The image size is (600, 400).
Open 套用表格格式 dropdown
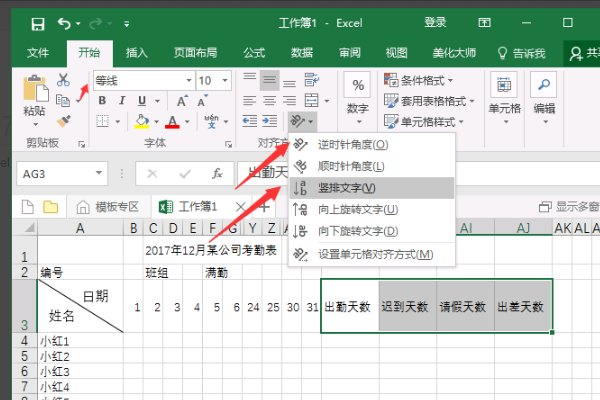point(429,101)
